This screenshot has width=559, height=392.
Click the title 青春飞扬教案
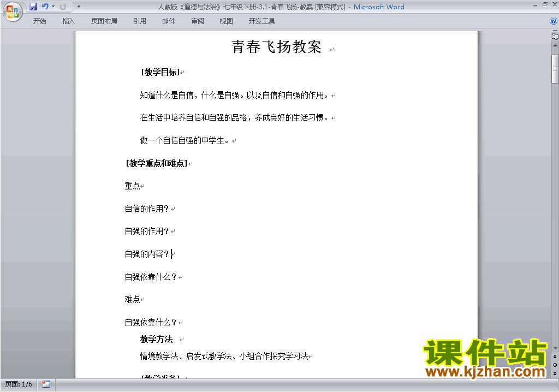coord(276,47)
